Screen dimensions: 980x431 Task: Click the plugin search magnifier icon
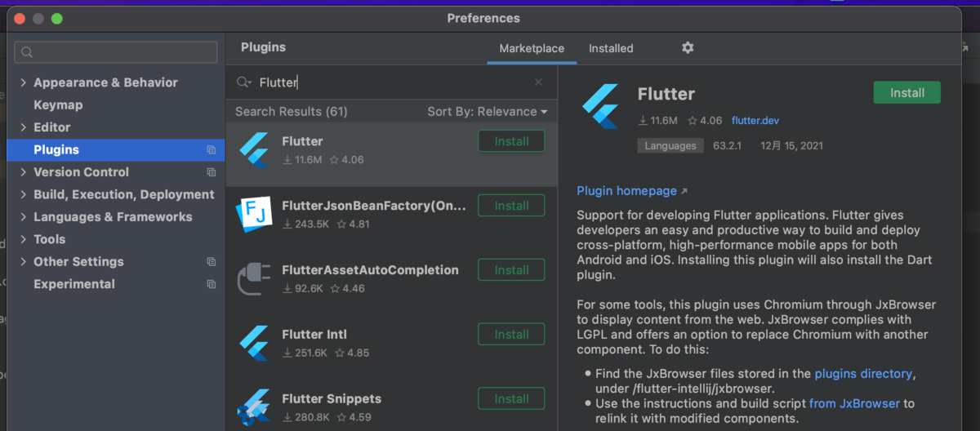coord(243,82)
